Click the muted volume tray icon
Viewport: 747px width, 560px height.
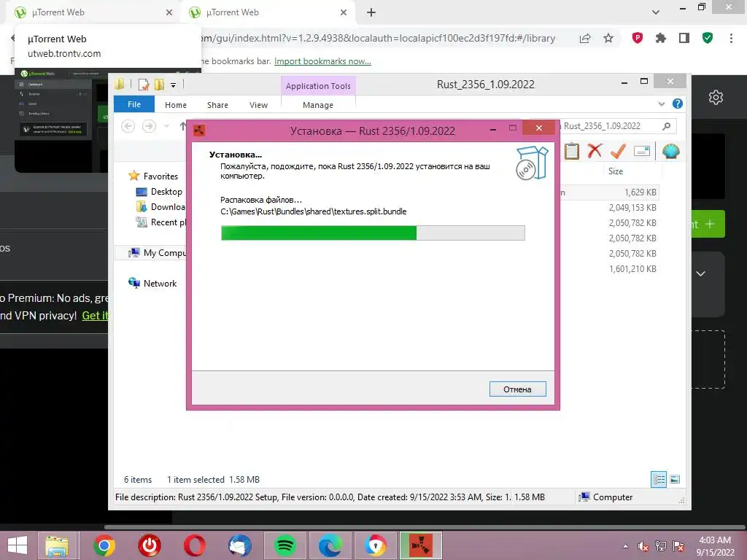point(643,546)
